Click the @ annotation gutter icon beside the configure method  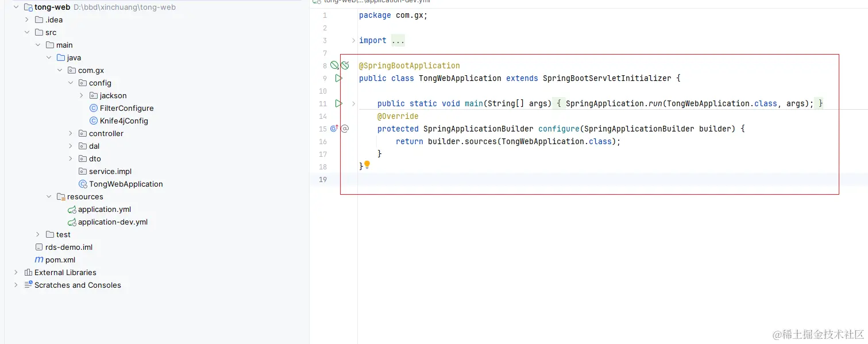pos(345,129)
